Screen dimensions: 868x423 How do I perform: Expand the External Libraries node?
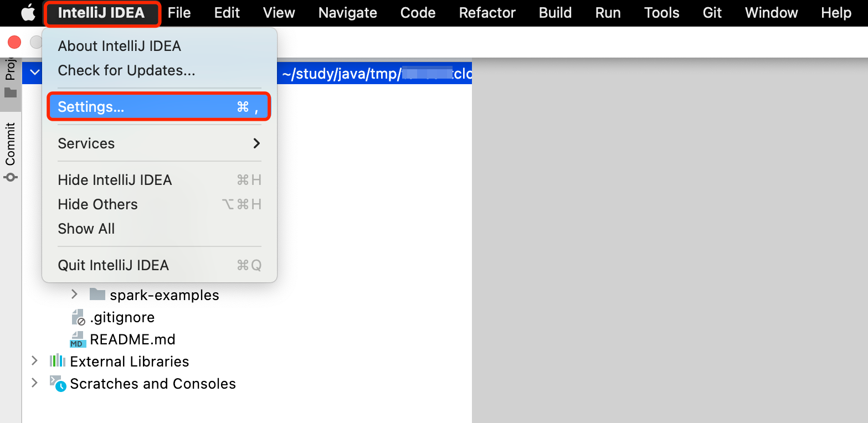pos(34,361)
